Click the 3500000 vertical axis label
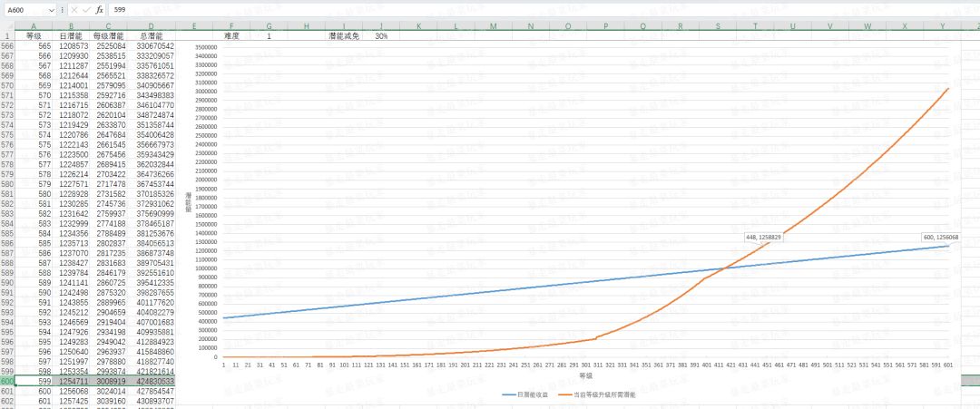The height and width of the screenshot is (409, 980). pos(206,47)
